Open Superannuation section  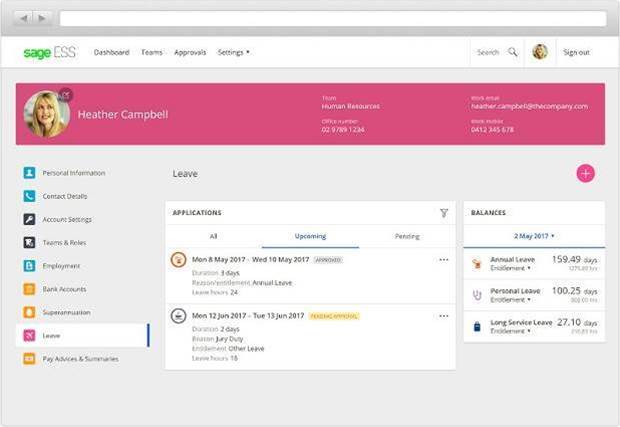66,312
